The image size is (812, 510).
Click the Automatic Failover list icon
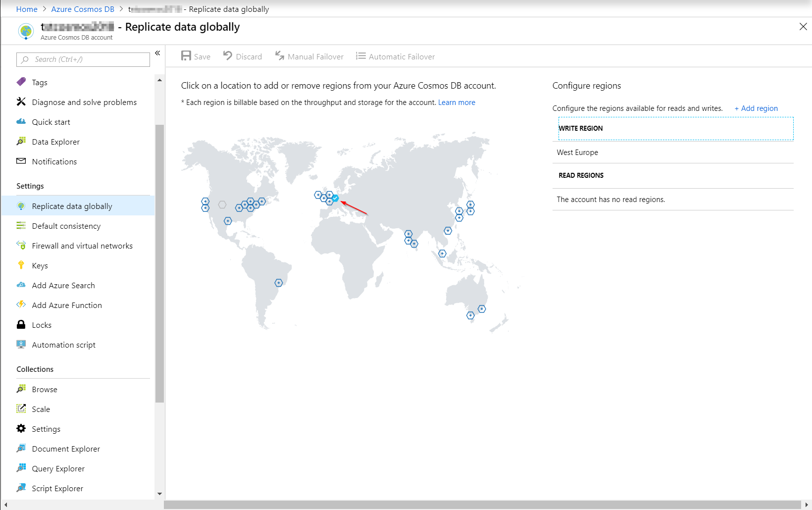click(361, 56)
